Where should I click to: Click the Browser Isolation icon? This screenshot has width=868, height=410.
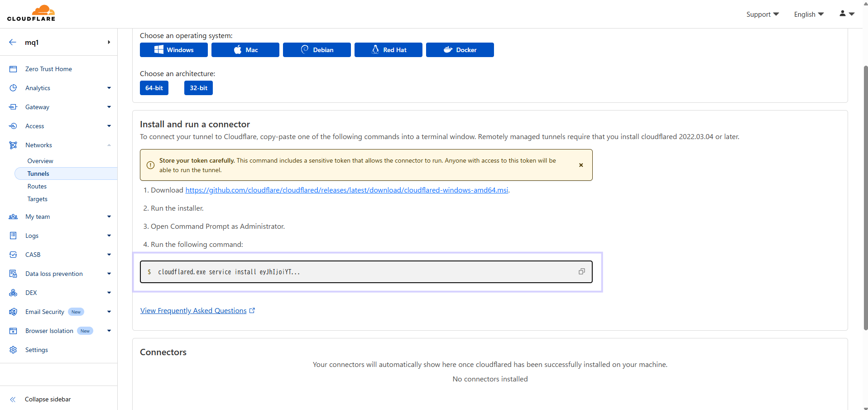[13, 331]
